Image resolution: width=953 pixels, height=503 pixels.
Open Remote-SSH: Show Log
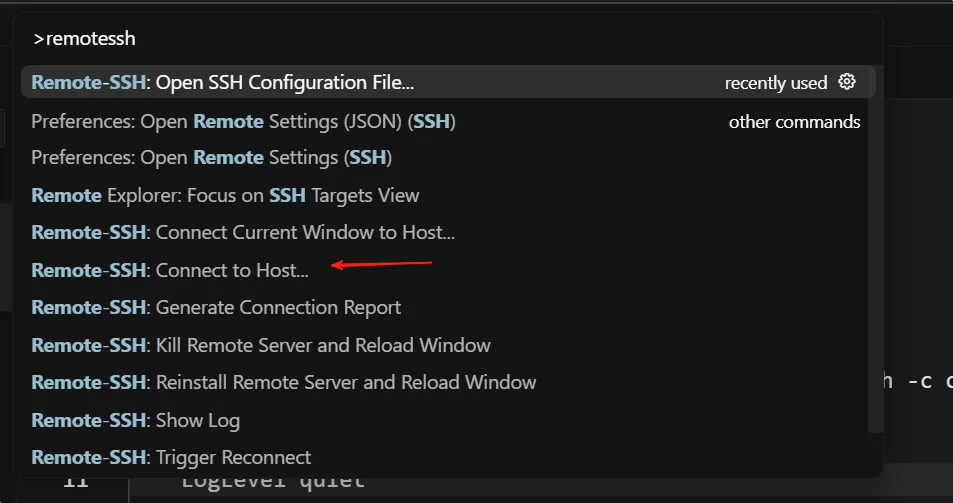coord(136,421)
